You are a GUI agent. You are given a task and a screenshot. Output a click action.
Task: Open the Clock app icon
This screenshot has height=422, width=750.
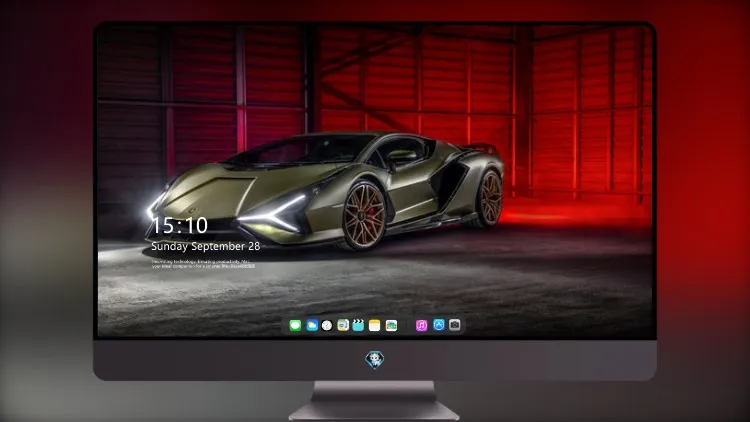[x=327, y=325]
